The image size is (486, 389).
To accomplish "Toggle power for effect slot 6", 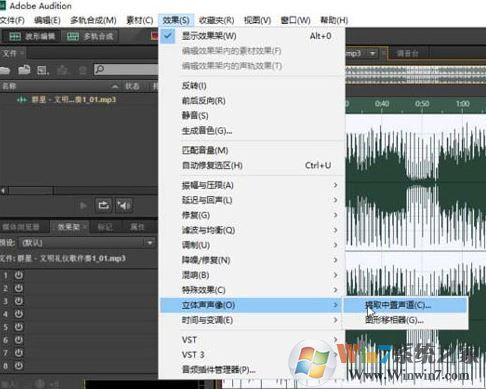I will [19, 340].
